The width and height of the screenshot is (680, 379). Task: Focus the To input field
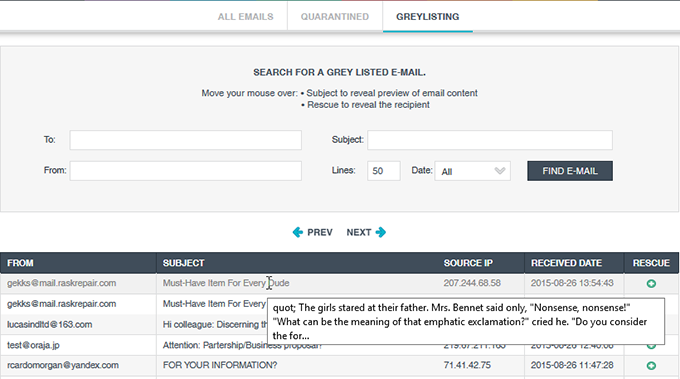click(186, 140)
